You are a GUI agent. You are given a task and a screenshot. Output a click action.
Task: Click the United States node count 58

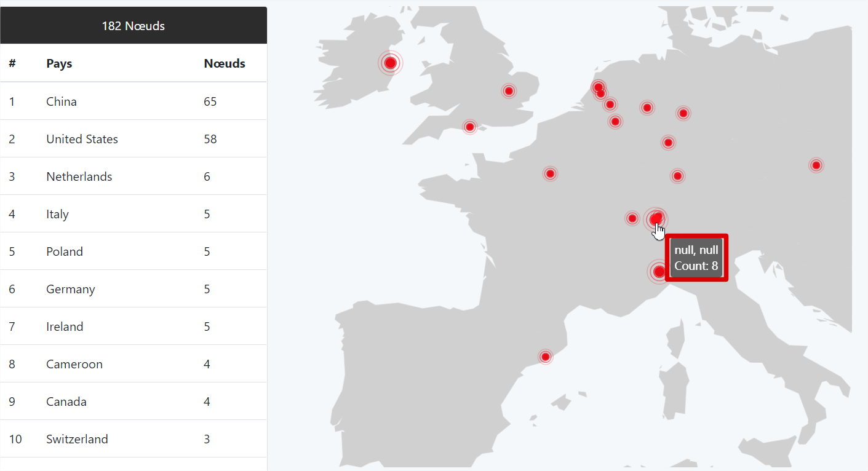pyautogui.click(x=210, y=139)
